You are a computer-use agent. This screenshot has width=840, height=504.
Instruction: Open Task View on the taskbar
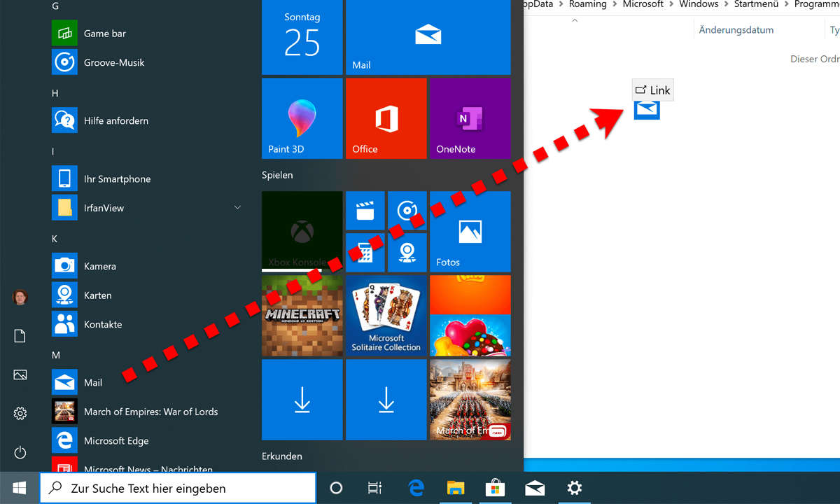tap(375, 488)
